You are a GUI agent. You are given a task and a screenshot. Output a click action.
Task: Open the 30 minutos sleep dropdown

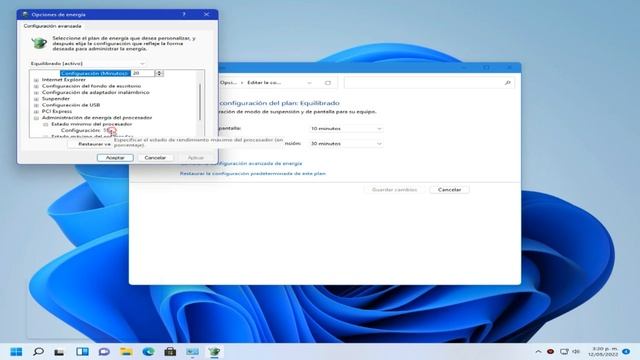346,144
